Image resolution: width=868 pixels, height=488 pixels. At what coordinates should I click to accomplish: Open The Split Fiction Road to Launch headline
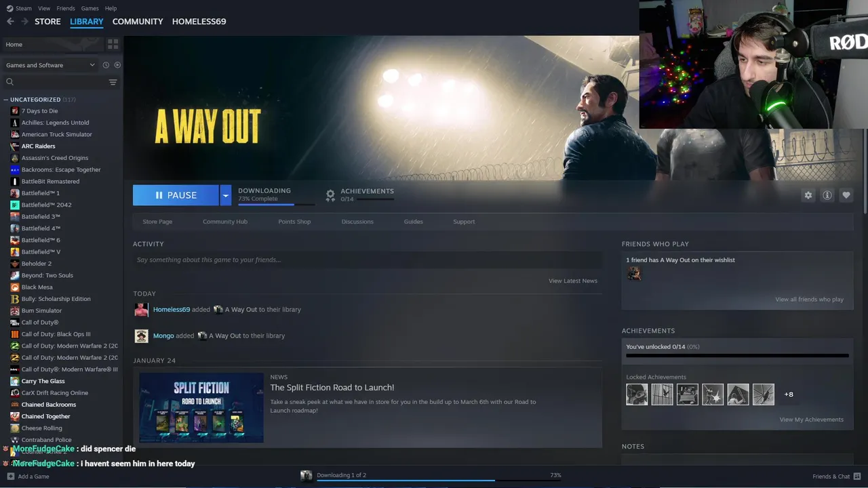[332, 388]
